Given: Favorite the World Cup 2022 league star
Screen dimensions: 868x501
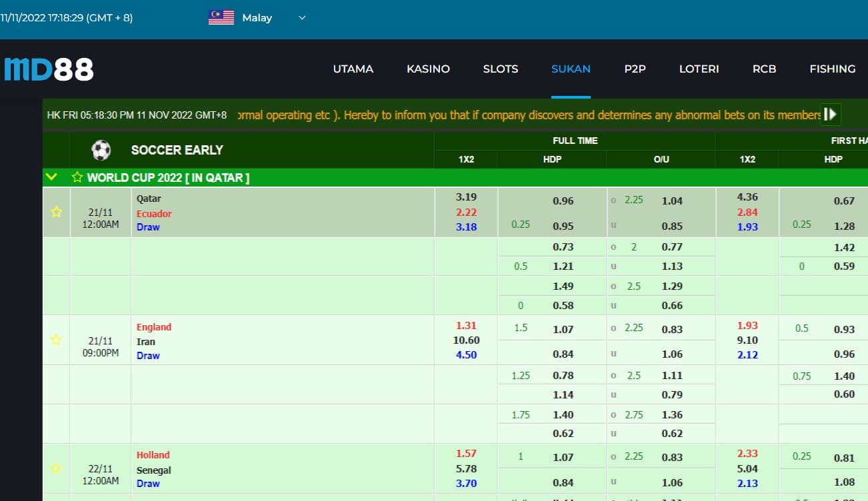Looking at the screenshot, I should coord(77,177).
